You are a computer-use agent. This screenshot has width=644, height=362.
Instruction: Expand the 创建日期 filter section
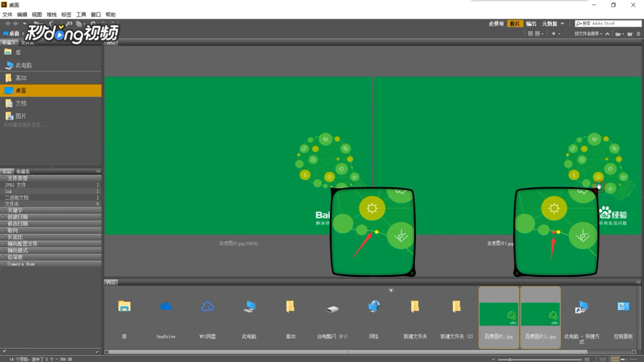(17, 217)
